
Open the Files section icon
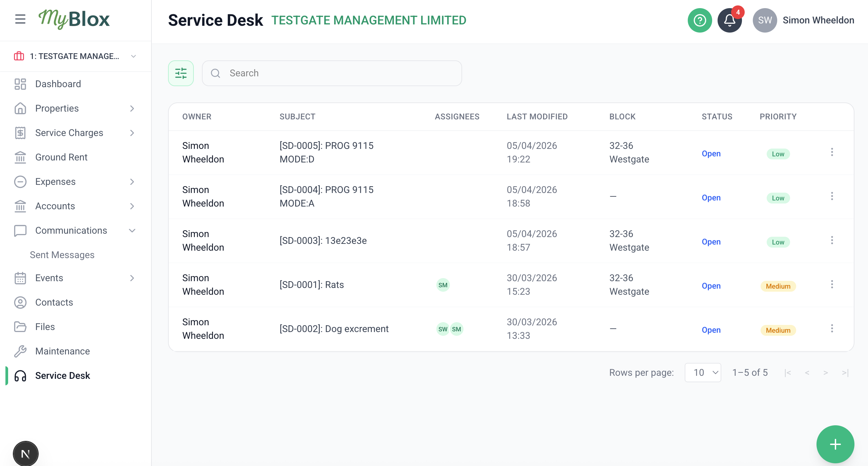(x=20, y=327)
